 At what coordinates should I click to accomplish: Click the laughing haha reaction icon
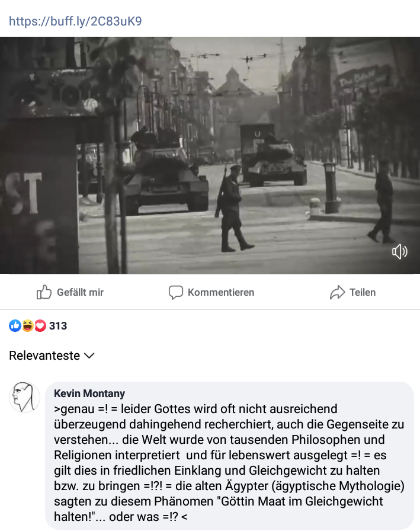point(28,325)
